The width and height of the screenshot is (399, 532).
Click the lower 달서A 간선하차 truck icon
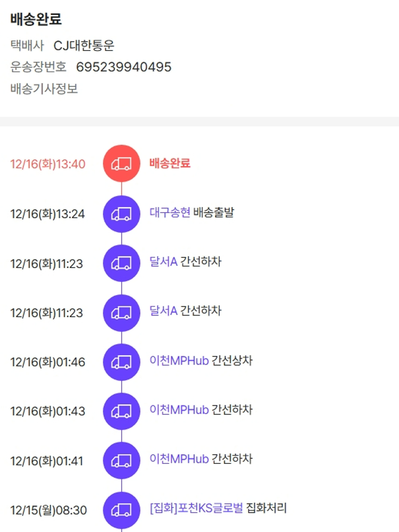121,313
